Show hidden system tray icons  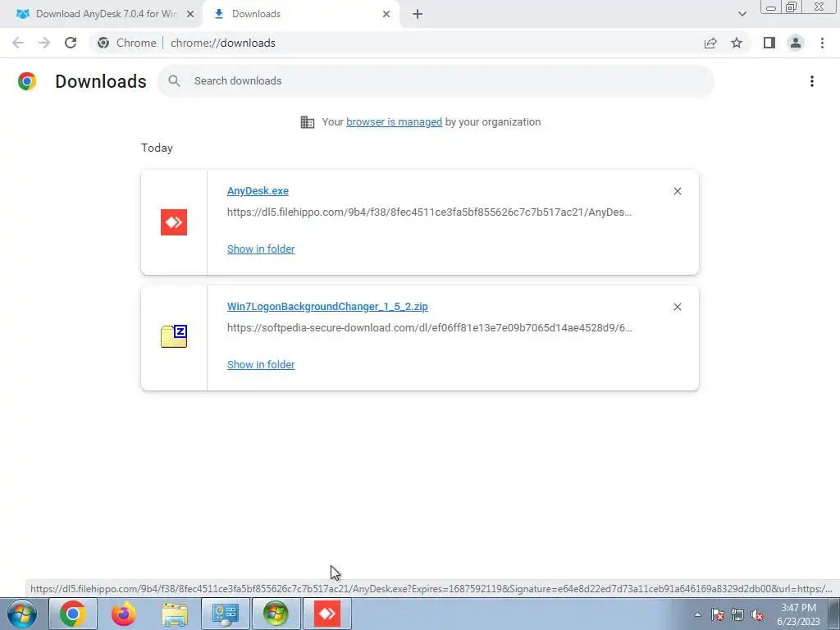point(697,614)
